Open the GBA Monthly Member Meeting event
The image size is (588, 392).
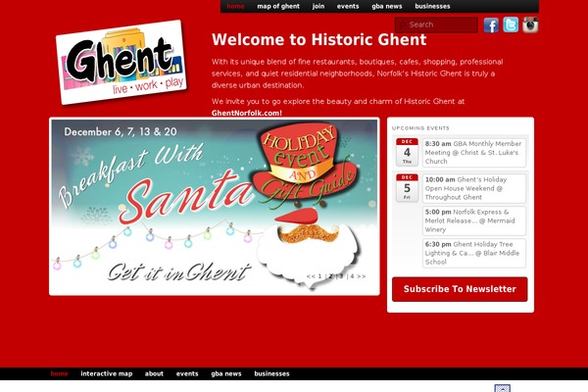pyautogui.click(x=474, y=153)
